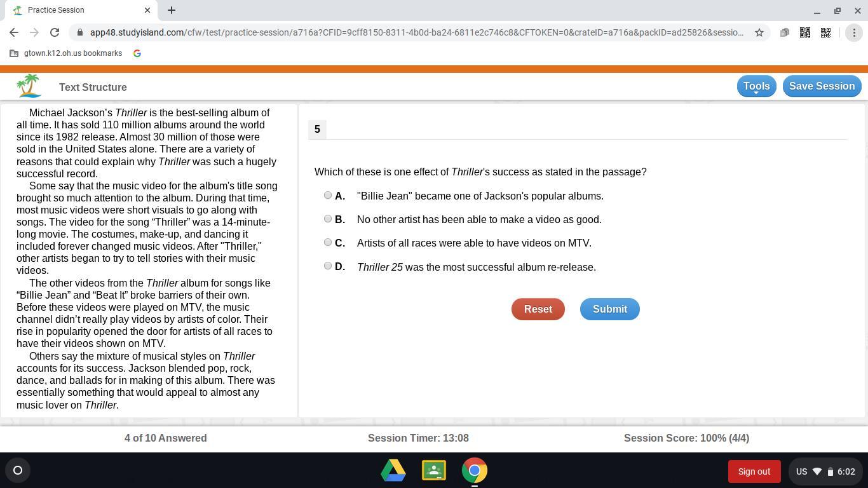Select answer C radio button
The width and height of the screenshot is (868, 488).
(328, 242)
